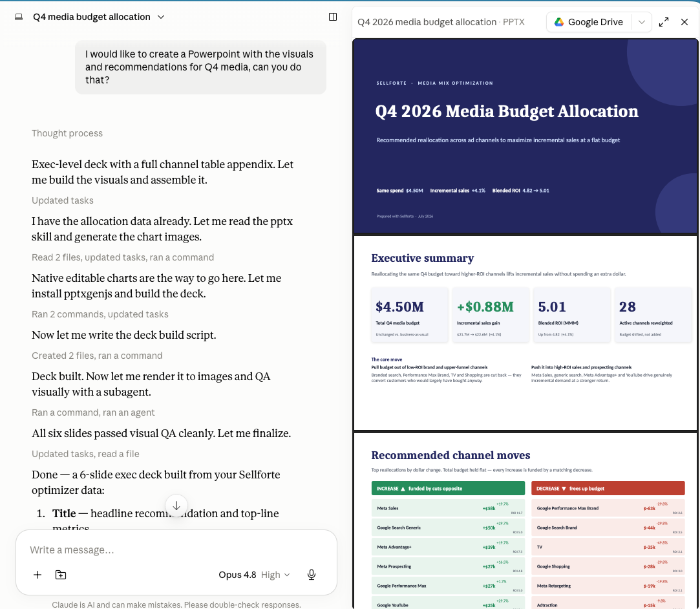
Task: Click the red DECREASE header bar
Action: (x=608, y=488)
